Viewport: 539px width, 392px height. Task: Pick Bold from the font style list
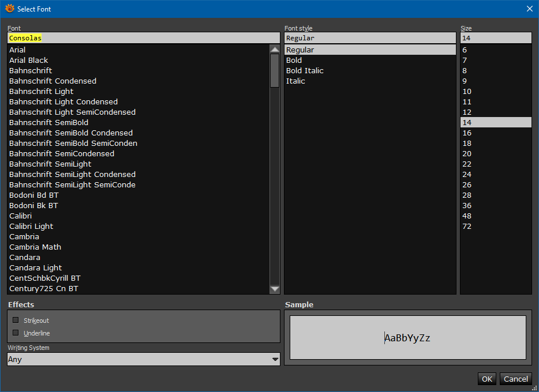tap(294, 60)
